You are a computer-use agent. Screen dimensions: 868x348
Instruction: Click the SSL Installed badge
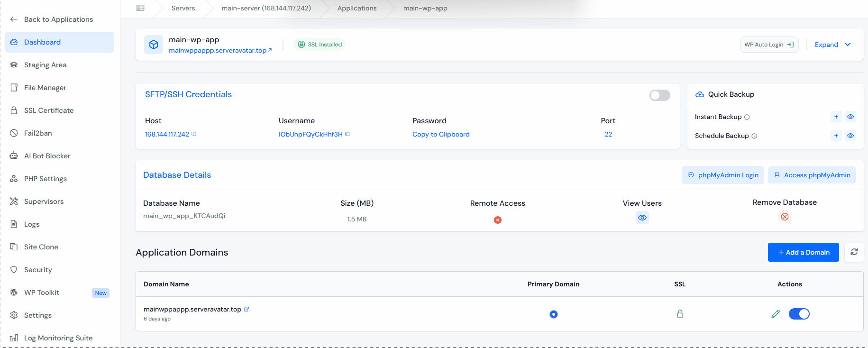click(320, 45)
